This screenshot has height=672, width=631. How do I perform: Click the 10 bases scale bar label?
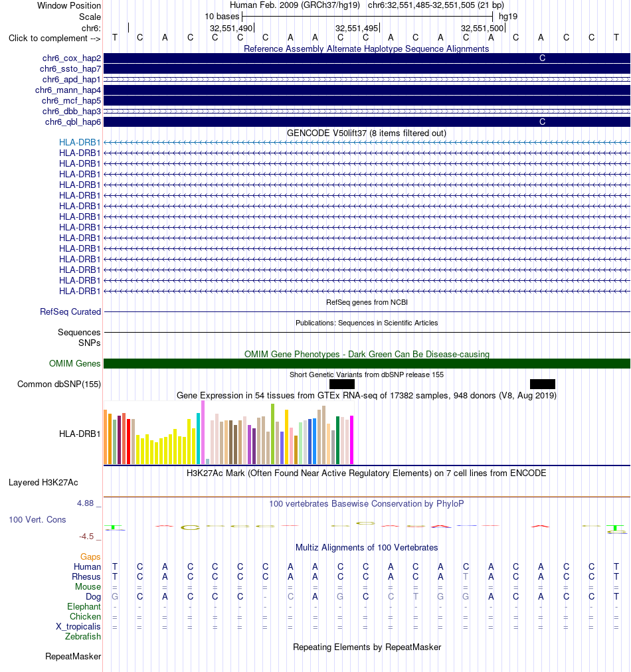pyautogui.click(x=222, y=17)
